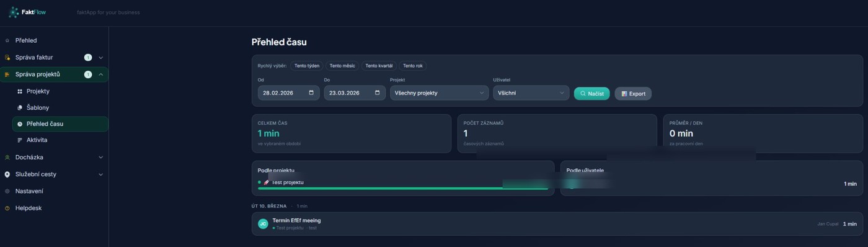Expand the Služební cesty section
The width and height of the screenshot is (868, 247).
tap(101, 174)
